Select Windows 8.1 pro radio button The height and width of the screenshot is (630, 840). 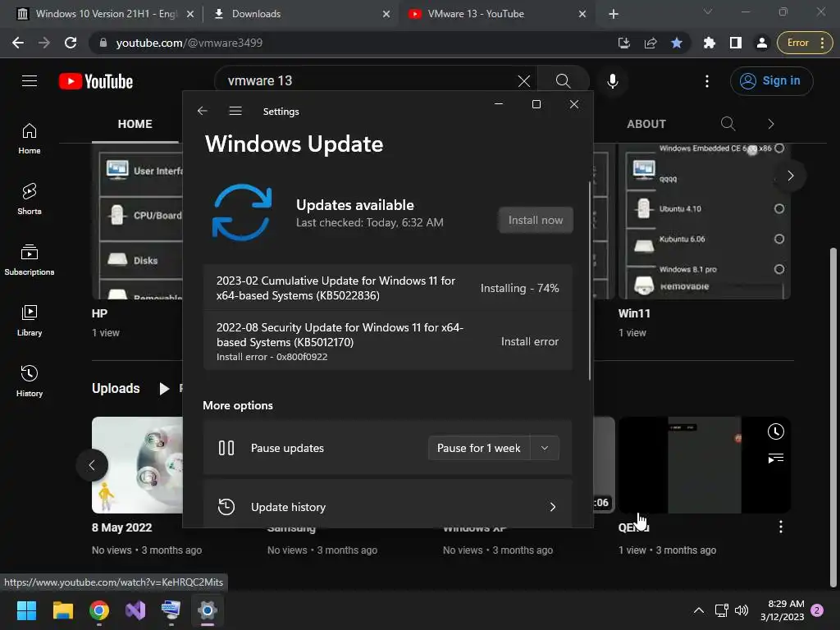(779, 269)
